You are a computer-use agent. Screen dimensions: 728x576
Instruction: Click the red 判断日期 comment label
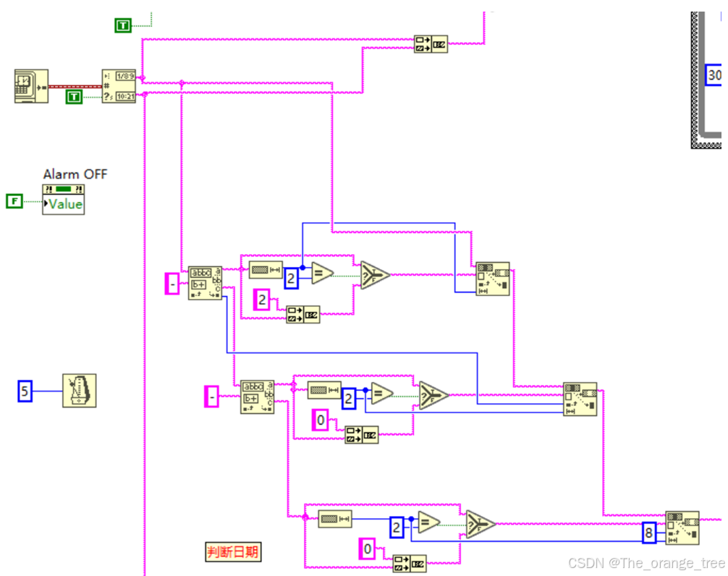[x=233, y=552]
